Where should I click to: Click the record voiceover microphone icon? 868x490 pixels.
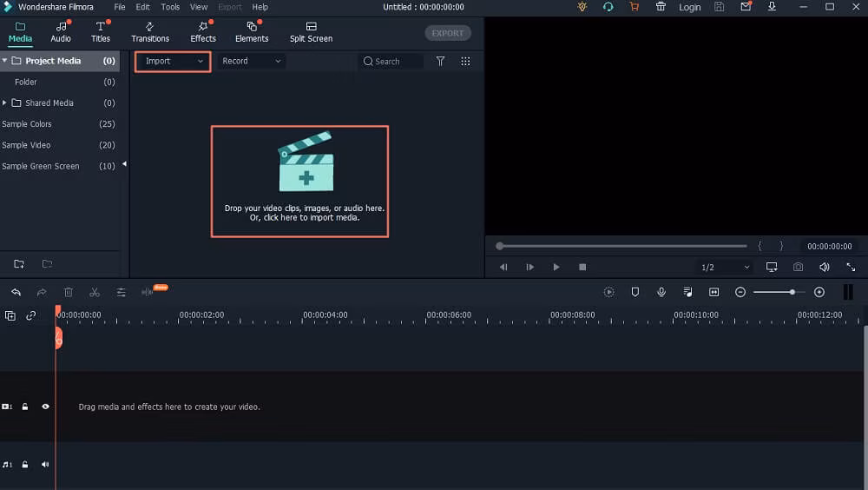[x=661, y=293]
